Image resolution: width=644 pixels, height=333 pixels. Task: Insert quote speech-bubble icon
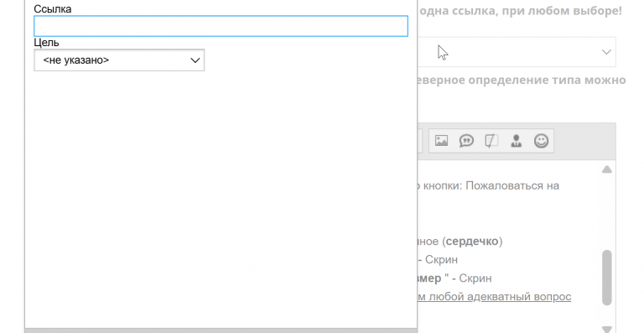pyautogui.click(x=466, y=141)
